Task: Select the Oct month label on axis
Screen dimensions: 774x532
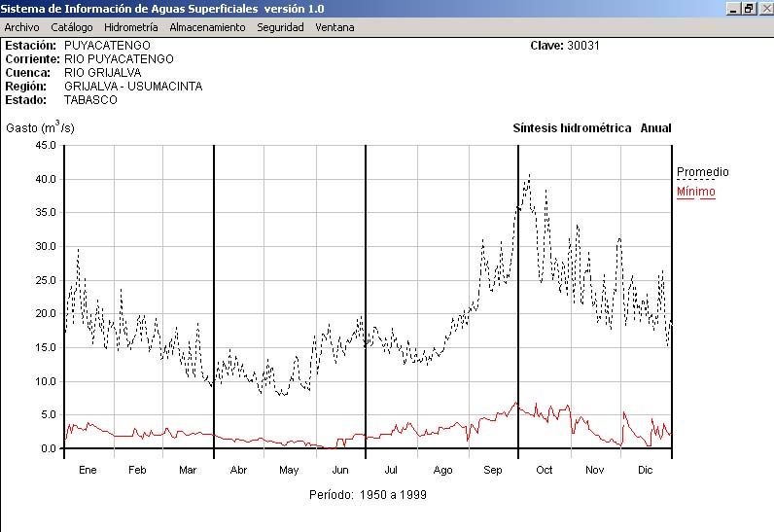Action: tap(544, 470)
